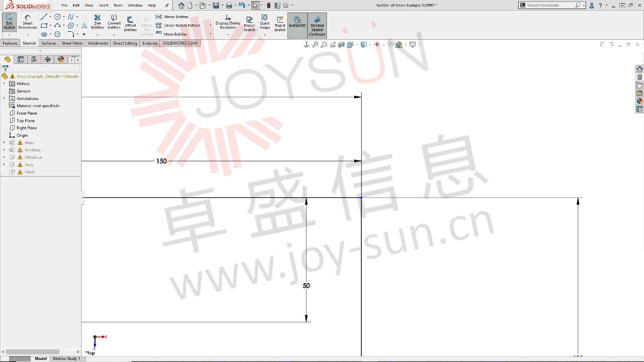Select the 50 dimension value
This screenshot has height=362, width=644.
(306, 286)
